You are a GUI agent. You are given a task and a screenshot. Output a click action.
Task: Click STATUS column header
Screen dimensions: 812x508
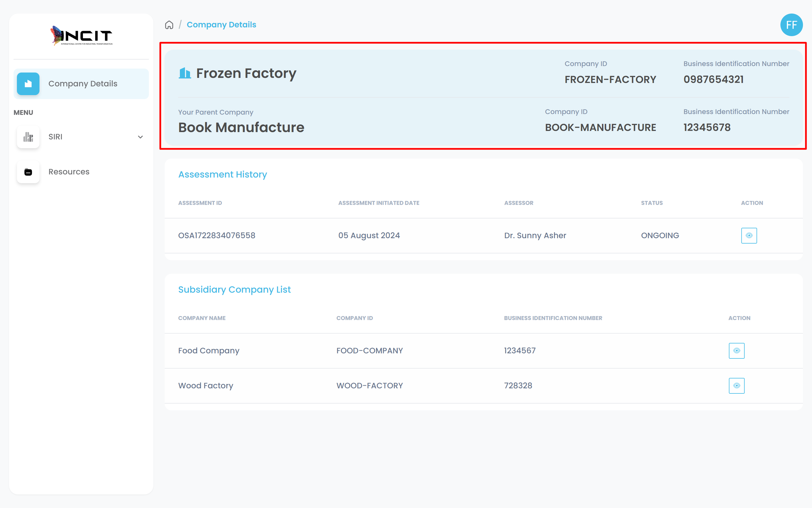coord(652,203)
